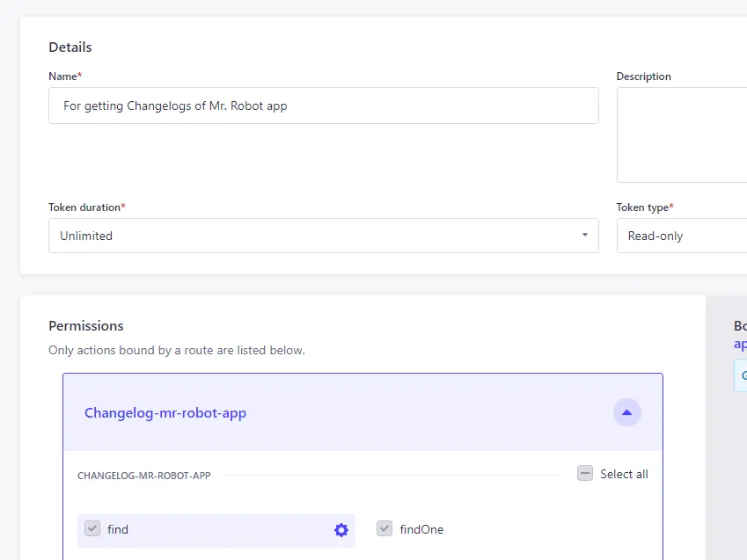This screenshot has width=747, height=560.
Task: Click the gear settings icon beside find
Action: point(341,530)
